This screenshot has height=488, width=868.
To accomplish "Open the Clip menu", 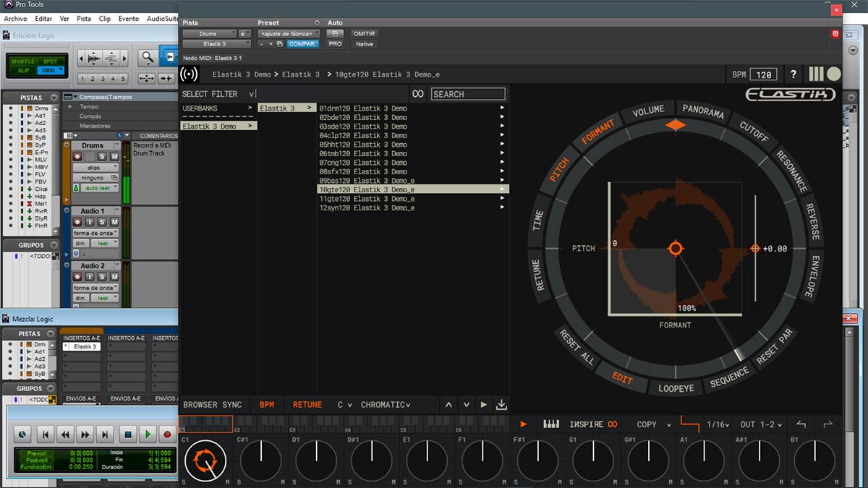I will click(105, 19).
